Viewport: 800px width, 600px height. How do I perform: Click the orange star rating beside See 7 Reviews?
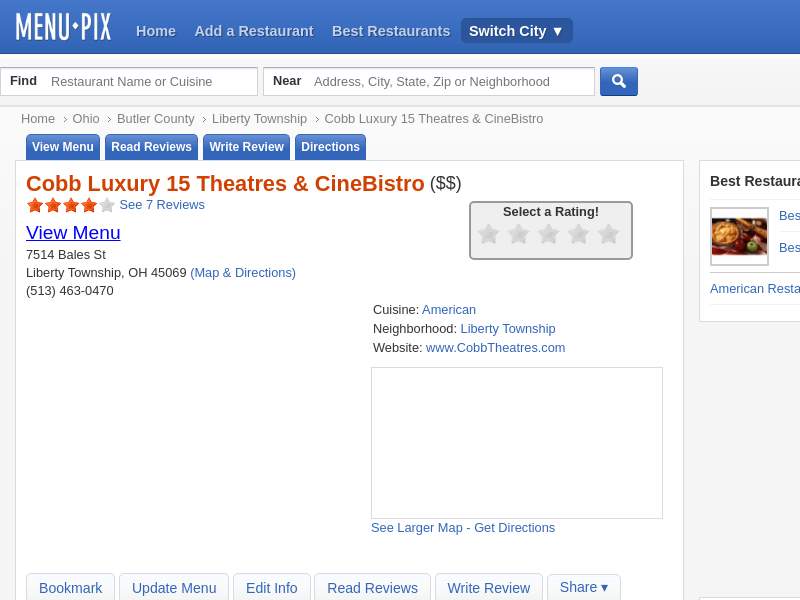71,205
